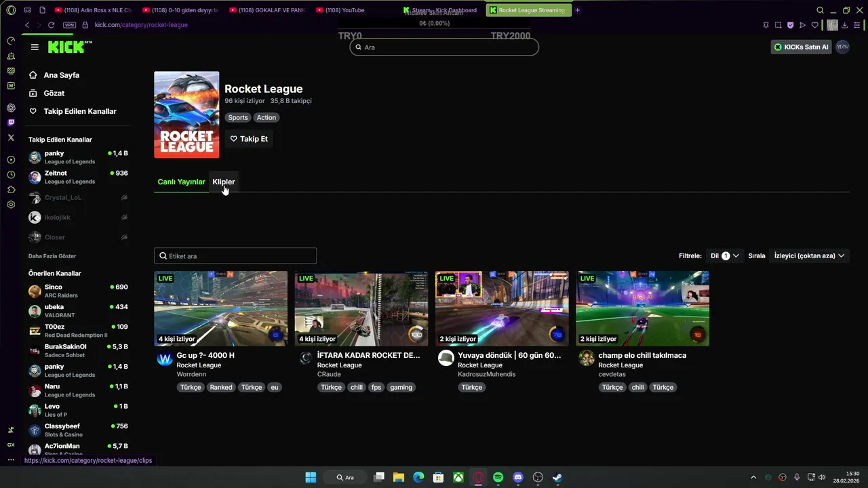Click the Sports category tag
Viewport: 868px width, 488px height.
point(238,117)
